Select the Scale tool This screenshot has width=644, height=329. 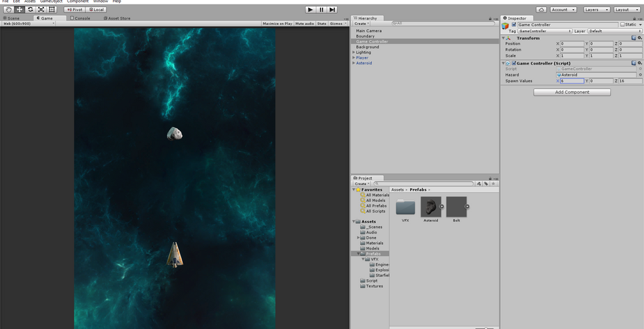[x=41, y=9]
